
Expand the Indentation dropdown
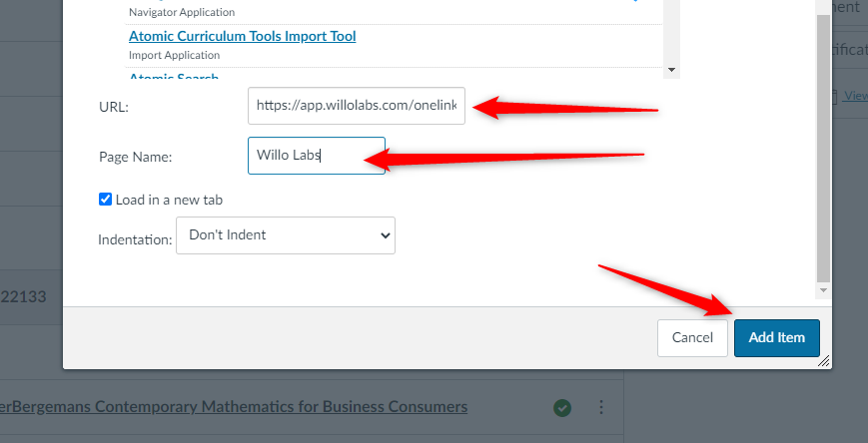click(286, 235)
